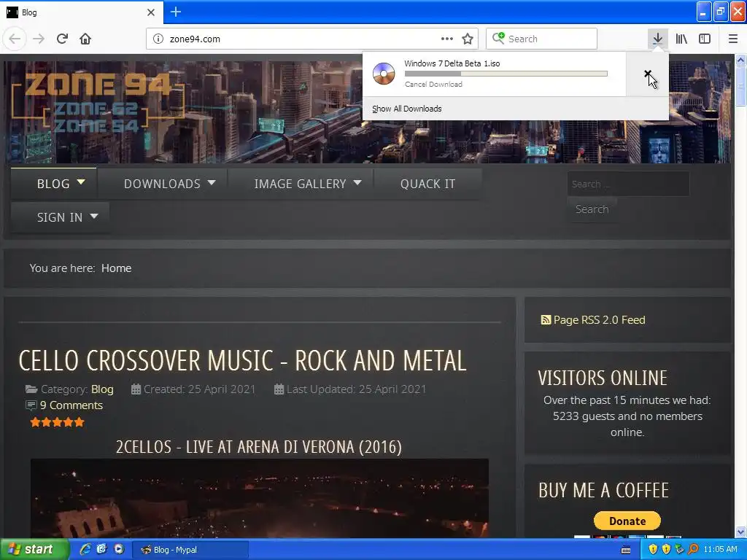Click the 2Cellos video thumbnail

point(259,497)
